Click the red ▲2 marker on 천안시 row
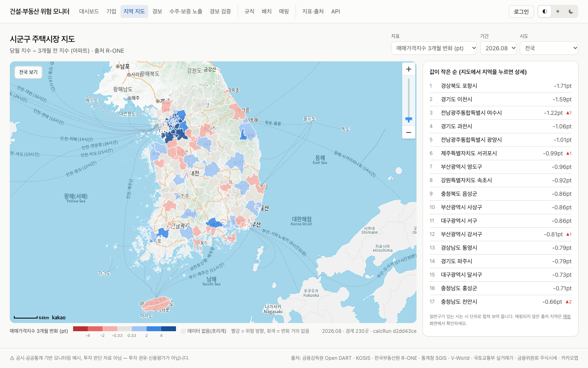 point(568,302)
